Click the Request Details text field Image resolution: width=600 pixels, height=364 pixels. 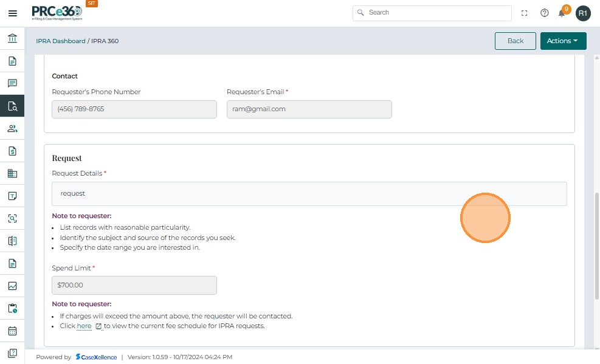(309, 194)
